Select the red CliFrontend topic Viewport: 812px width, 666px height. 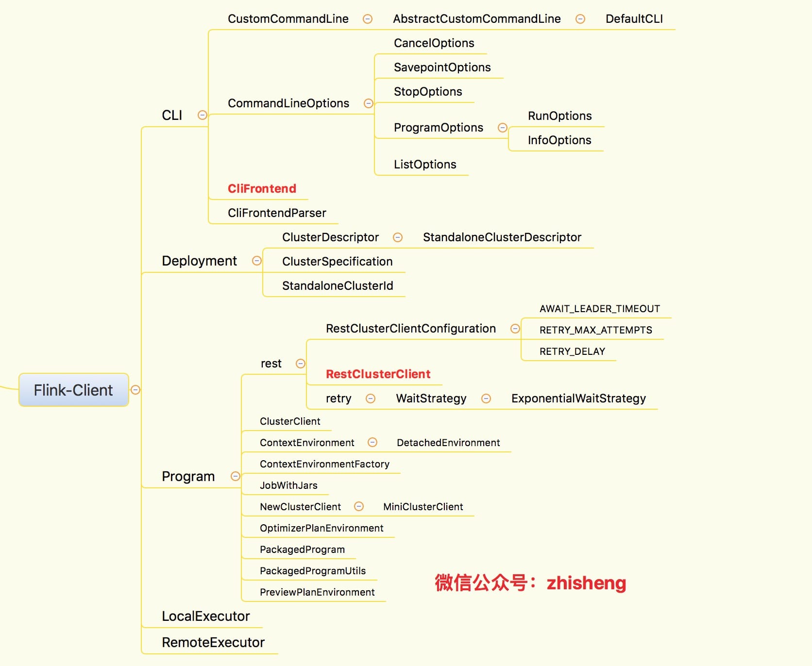pyautogui.click(x=262, y=189)
